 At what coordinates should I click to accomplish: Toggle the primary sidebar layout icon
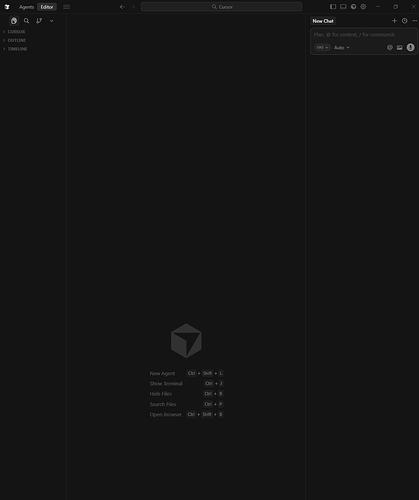pos(333,7)
